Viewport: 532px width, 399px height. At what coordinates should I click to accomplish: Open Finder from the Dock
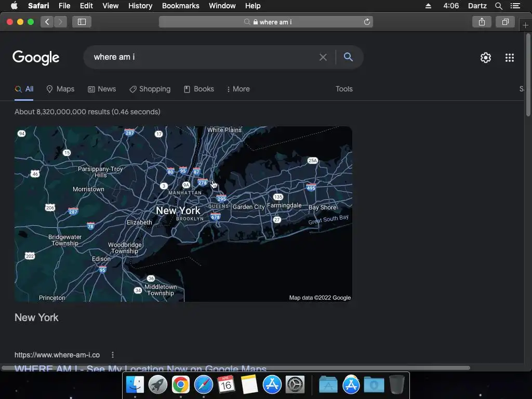(135, 385)
